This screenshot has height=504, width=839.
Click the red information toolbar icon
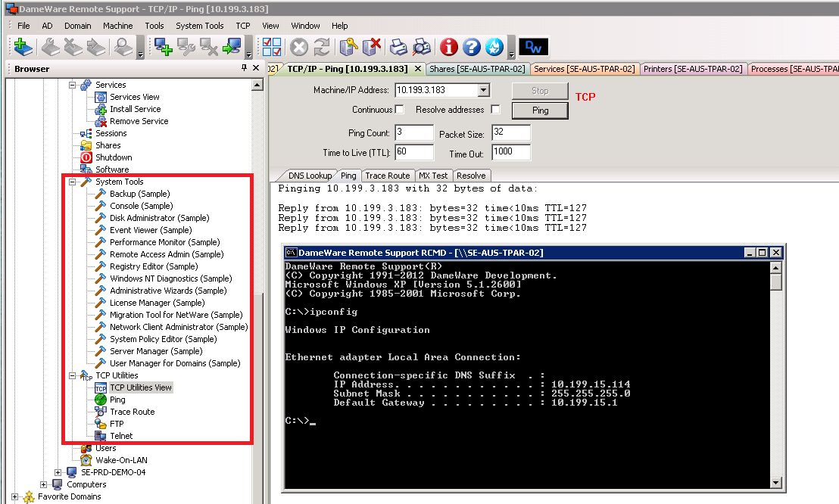pyautogui.click(x=448, y=47)
